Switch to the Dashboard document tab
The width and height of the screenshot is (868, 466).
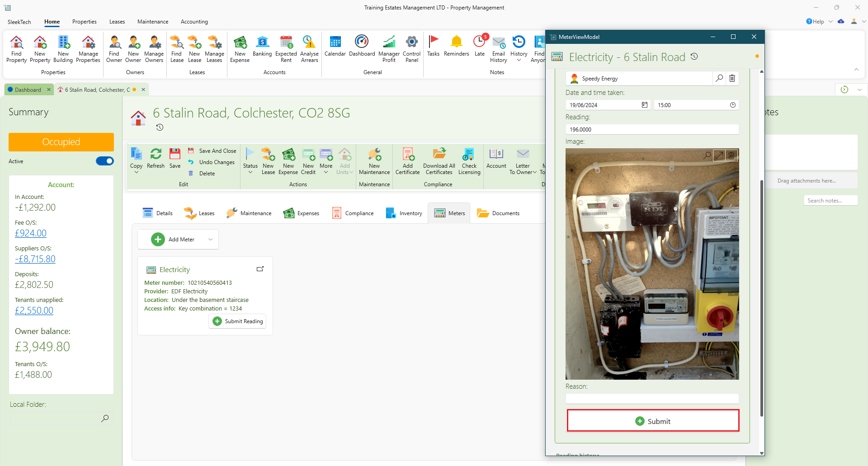[28, 89]
